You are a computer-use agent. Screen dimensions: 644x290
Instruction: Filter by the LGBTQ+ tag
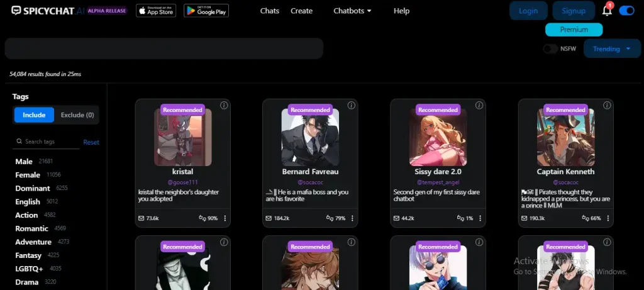tap(29, 269)
